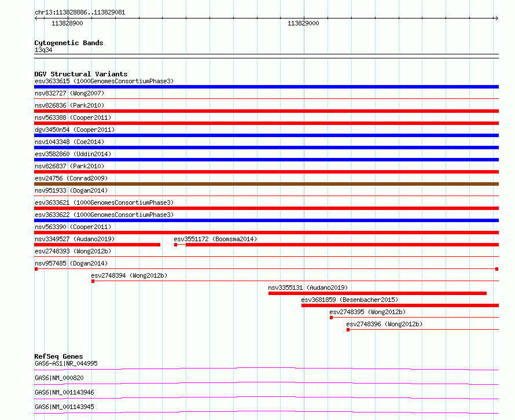Click esv2748394 start square marker
The width and height of the screenshot is (515, 420).
(x=93, y=281)
